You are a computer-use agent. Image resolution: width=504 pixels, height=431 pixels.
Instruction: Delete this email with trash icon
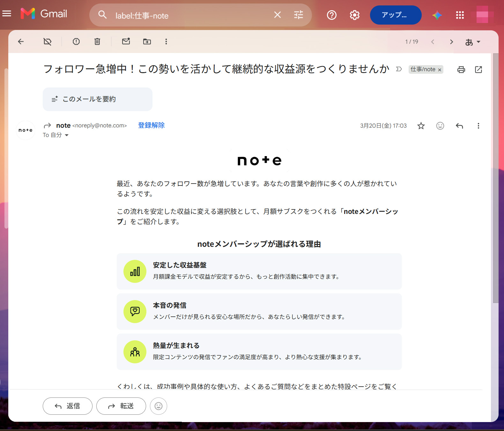click(x=97, y=42)
